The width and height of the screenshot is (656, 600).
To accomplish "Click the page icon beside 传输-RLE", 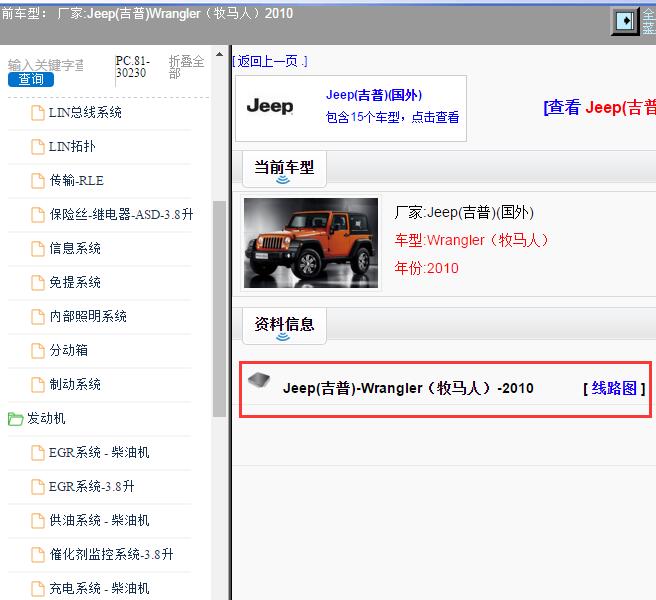I will [x=38, y=180].
